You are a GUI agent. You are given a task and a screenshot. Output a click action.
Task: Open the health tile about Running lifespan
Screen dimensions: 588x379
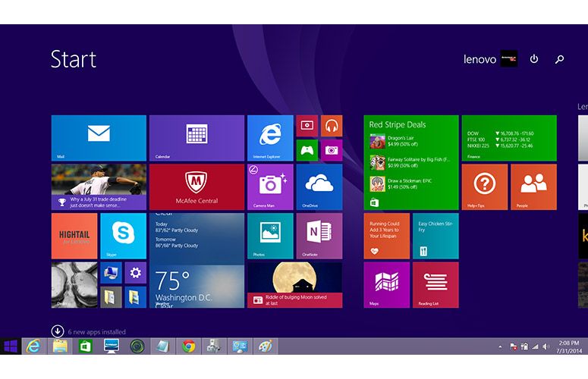point(387,236)
